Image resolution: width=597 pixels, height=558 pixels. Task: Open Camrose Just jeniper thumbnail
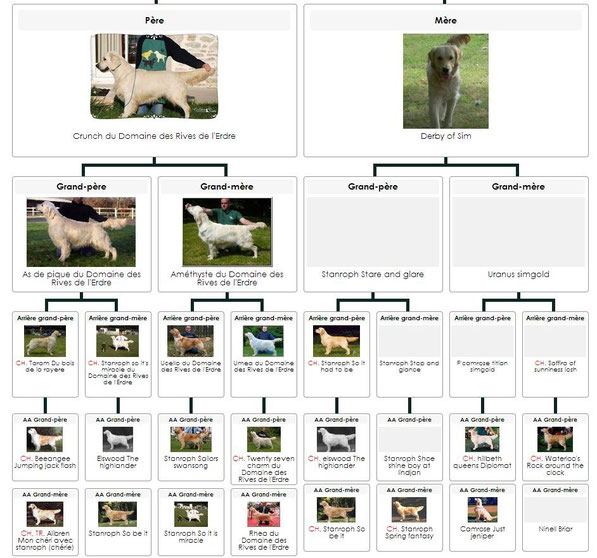tap(482, 510)
